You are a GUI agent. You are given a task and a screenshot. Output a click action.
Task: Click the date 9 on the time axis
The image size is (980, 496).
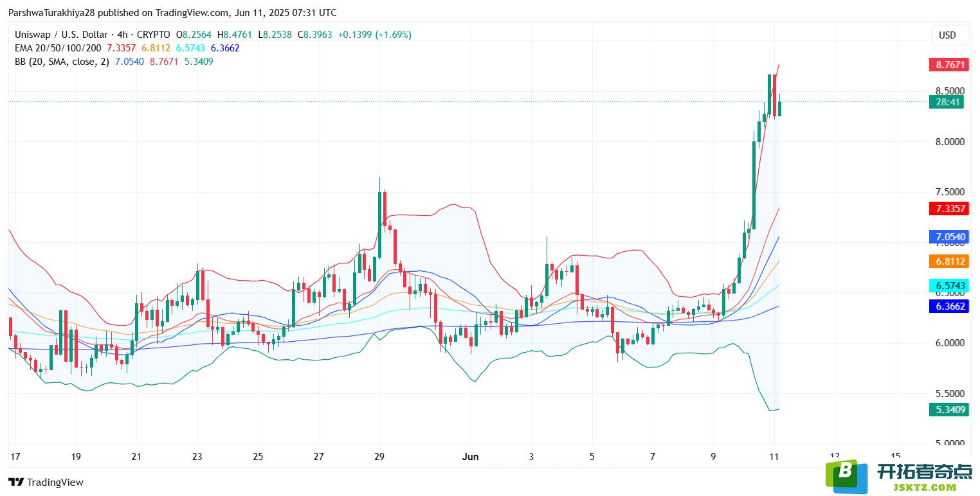click(x=713, y=457)
